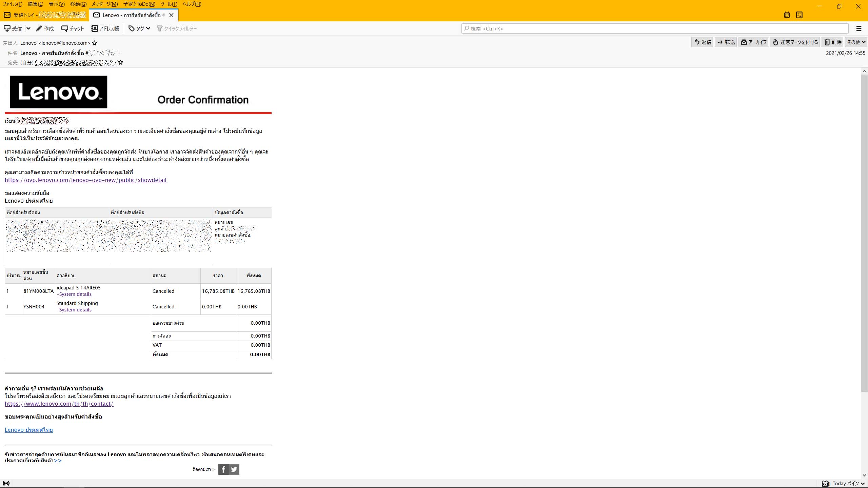The width and height of the screenshot is (868, 488).
Task: Switch to the 受信トレイ inbox tab
Action: pos(45,15)
